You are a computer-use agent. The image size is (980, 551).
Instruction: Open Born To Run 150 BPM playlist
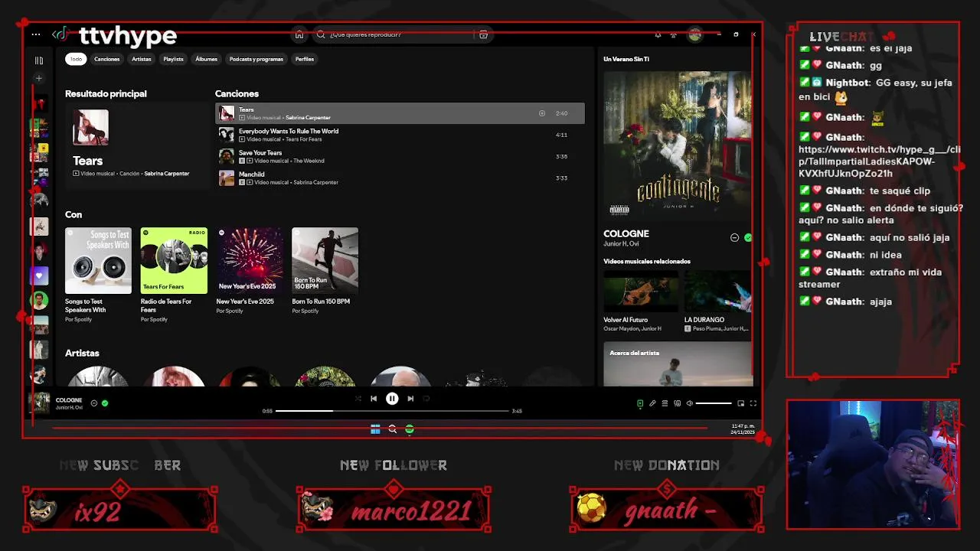(x=325, y=272)
